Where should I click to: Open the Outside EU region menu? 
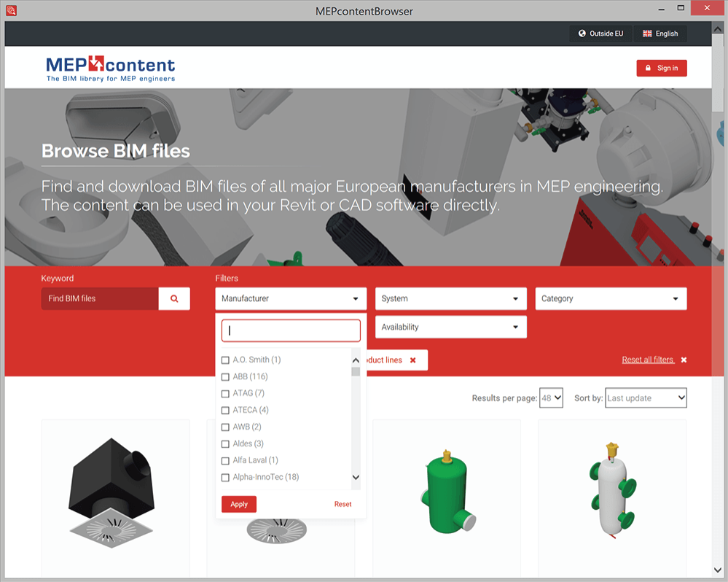point(600,34)
